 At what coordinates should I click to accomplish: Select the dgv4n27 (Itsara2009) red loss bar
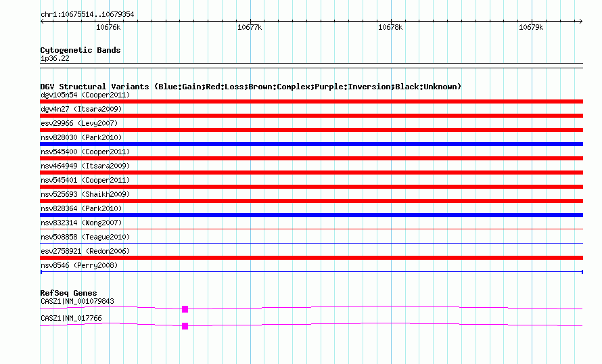point(311,116)
